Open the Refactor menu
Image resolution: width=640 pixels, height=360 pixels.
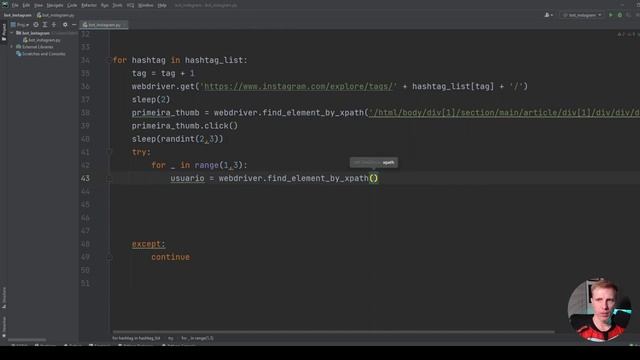coord(89,5)
